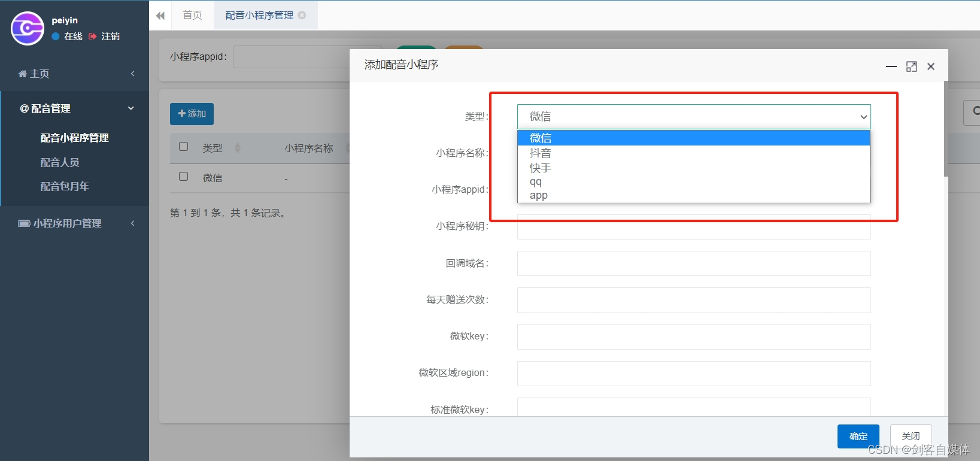
Task: Toggle the select-all checkbox in table header
Action: point(184,147)
